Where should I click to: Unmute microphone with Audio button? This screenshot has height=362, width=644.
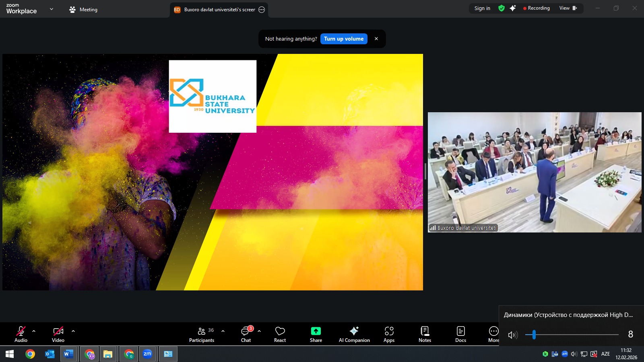[21, 334]
